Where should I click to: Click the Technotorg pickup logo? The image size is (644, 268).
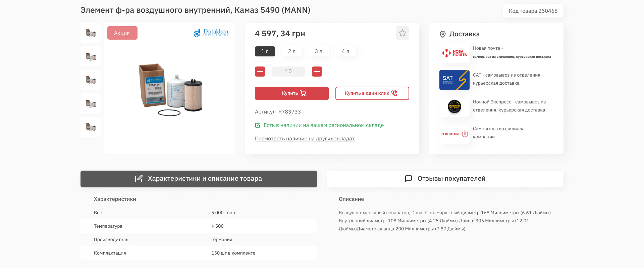454,134
